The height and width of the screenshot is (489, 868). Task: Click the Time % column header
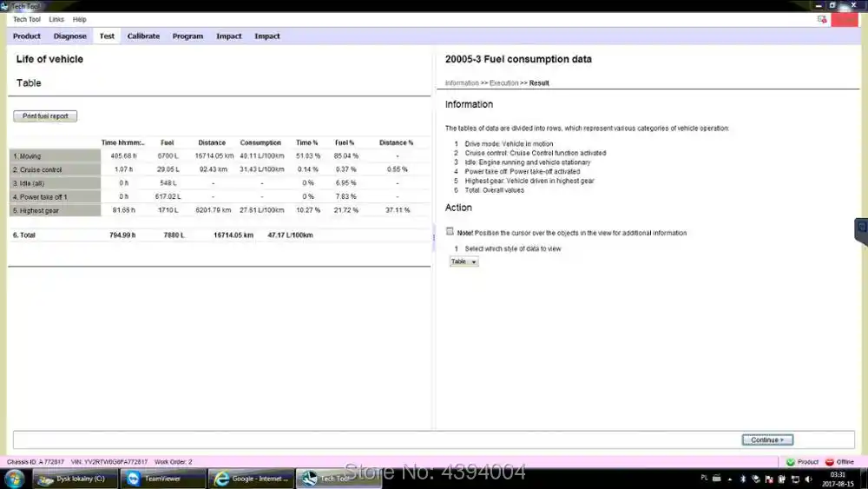(x=306, y=143)
